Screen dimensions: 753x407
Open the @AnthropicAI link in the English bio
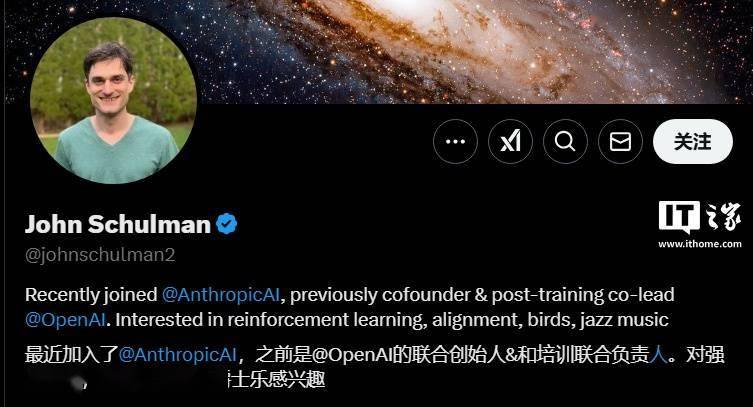(221, 295)
